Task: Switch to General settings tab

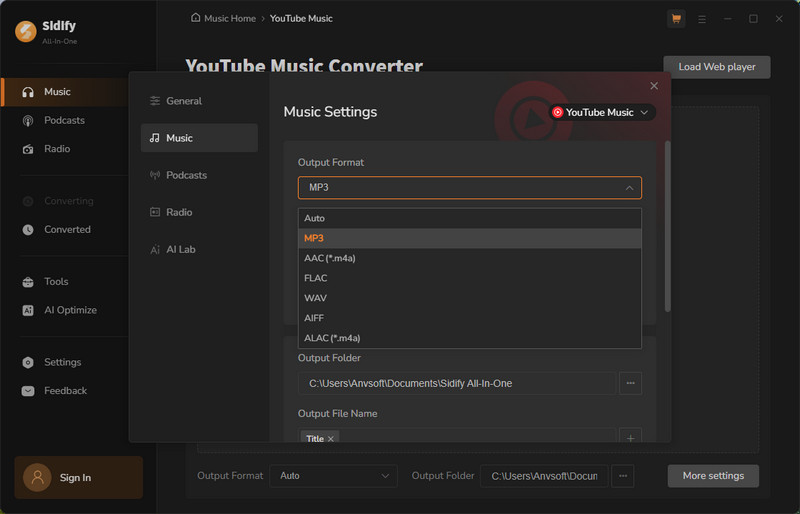Action: [x=199, y=101]
